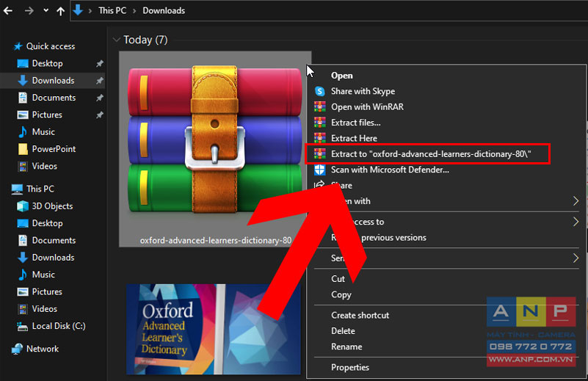Screen dimensions: 588x381
Task: Choose Create shortcut
Action: 360,316
